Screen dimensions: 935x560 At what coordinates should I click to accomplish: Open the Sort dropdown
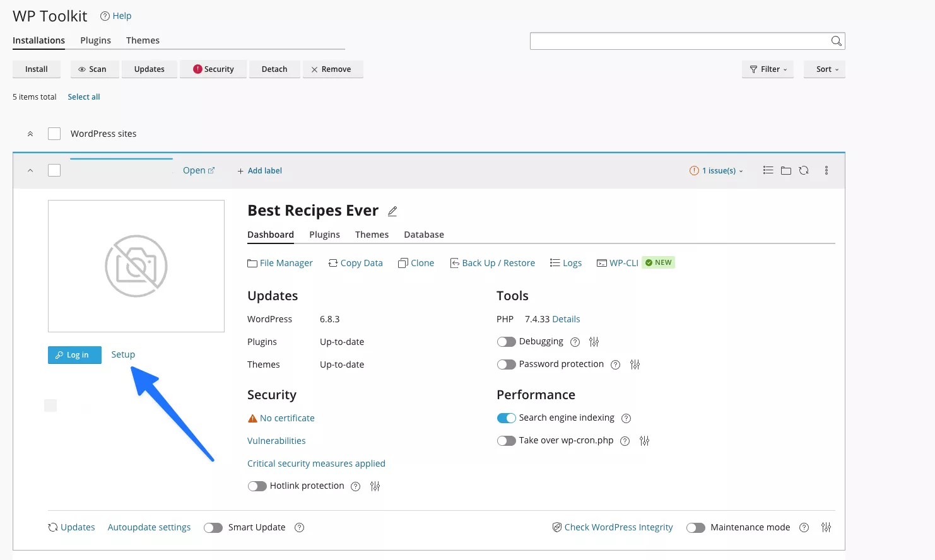tap(824, 69)
